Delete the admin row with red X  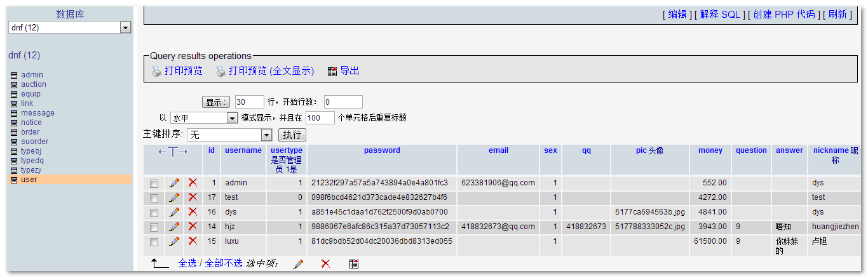click(193, 183)
